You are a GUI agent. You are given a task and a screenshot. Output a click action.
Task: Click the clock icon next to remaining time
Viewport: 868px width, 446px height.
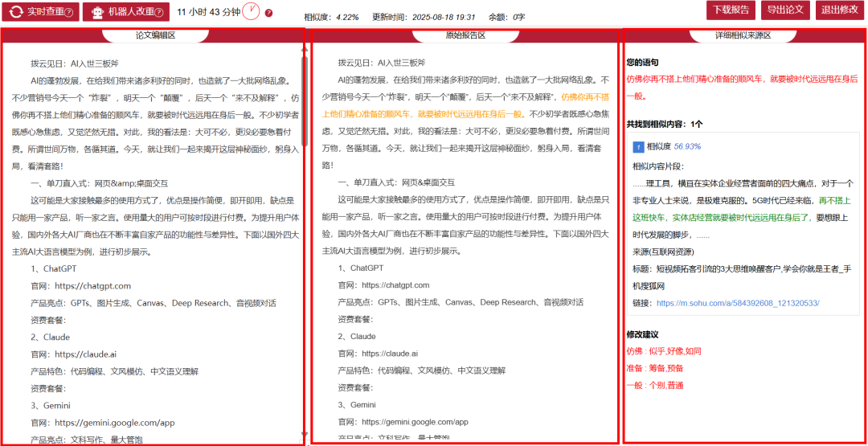(x=252, y=11)
